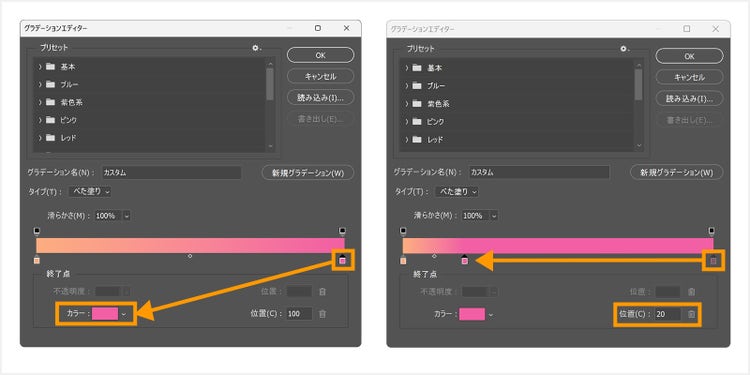
Task: Open カラー dropdown arrow in left dialog
Action: (x=123, y=314)
